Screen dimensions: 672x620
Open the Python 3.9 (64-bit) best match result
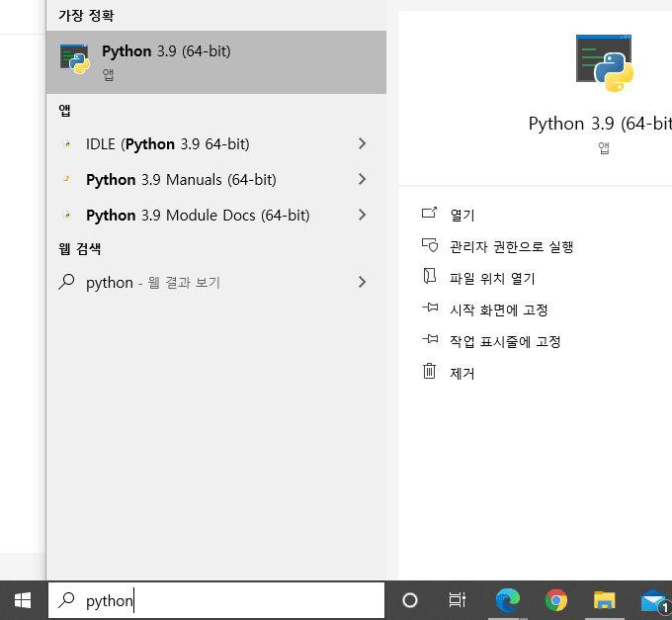[216, 62]
